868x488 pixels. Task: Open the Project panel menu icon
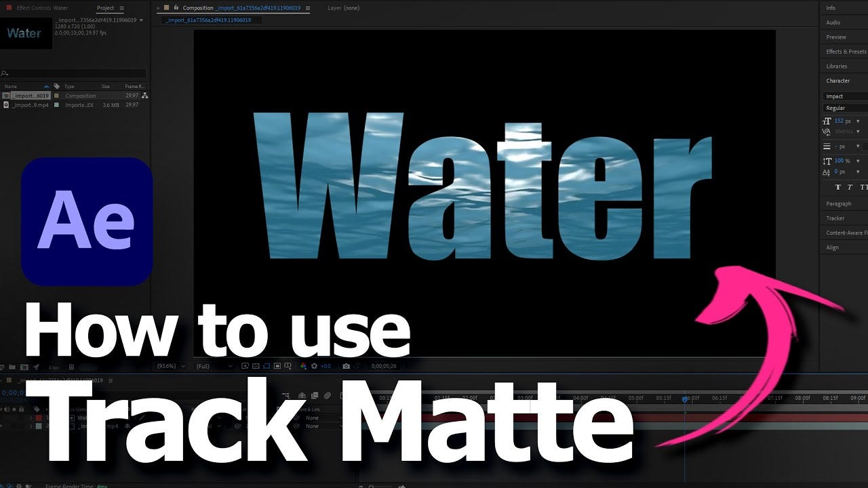pyautogui.click(x=122, y=8)
